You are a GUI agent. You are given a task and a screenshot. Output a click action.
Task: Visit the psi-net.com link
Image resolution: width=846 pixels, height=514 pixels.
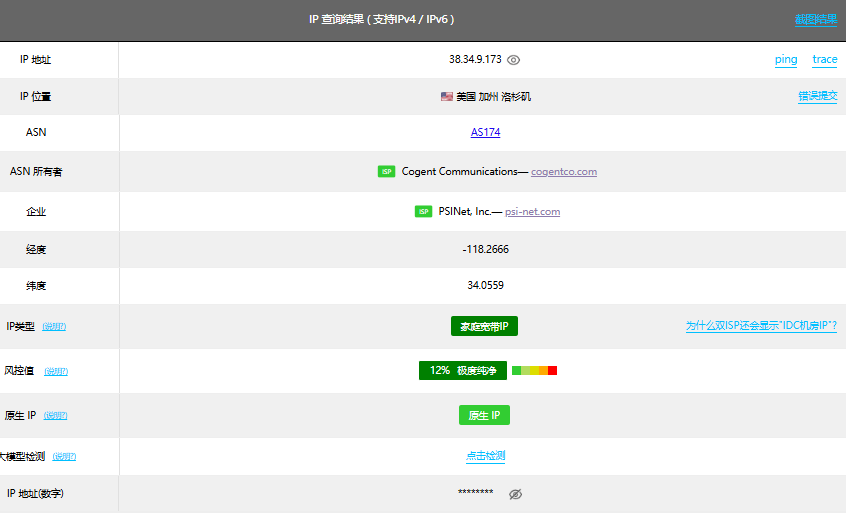[532, 212]
